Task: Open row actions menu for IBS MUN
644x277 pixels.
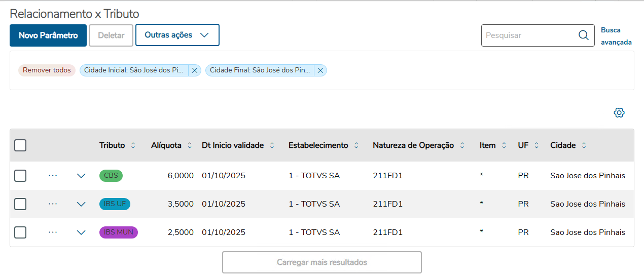Action: (53, 232)
